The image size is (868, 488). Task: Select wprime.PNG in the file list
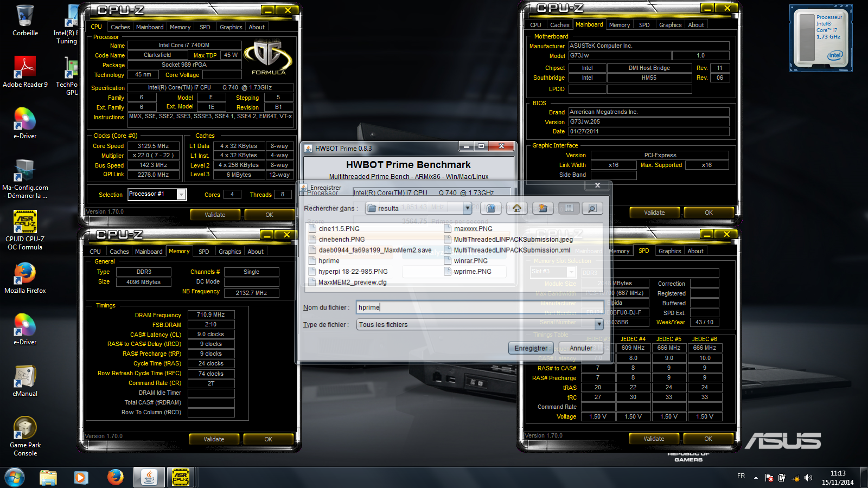468,272
